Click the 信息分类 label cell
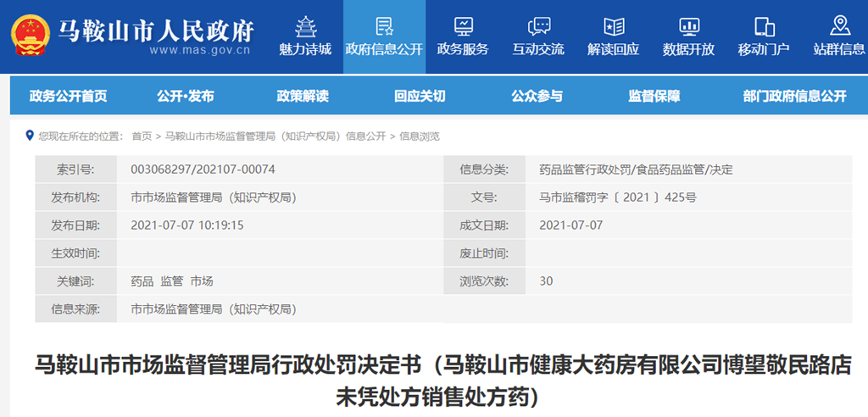868x417 pixels. coord(484,170)
